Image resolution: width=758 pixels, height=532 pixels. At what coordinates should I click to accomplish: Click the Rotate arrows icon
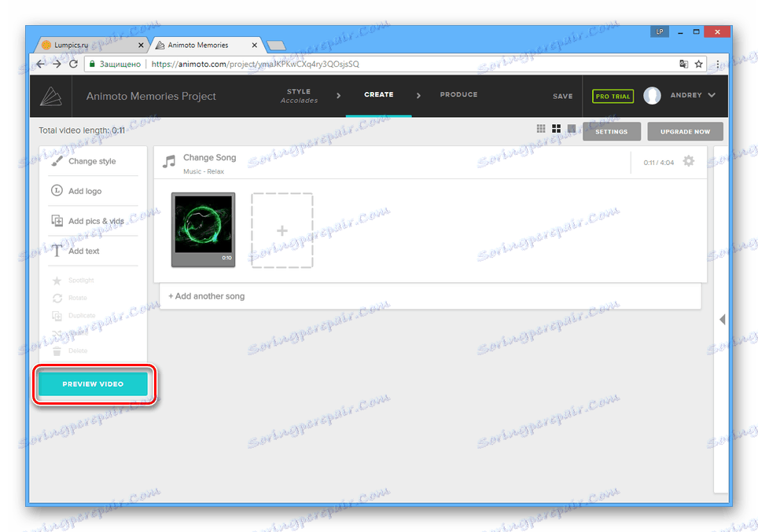(x=57, y=298)
